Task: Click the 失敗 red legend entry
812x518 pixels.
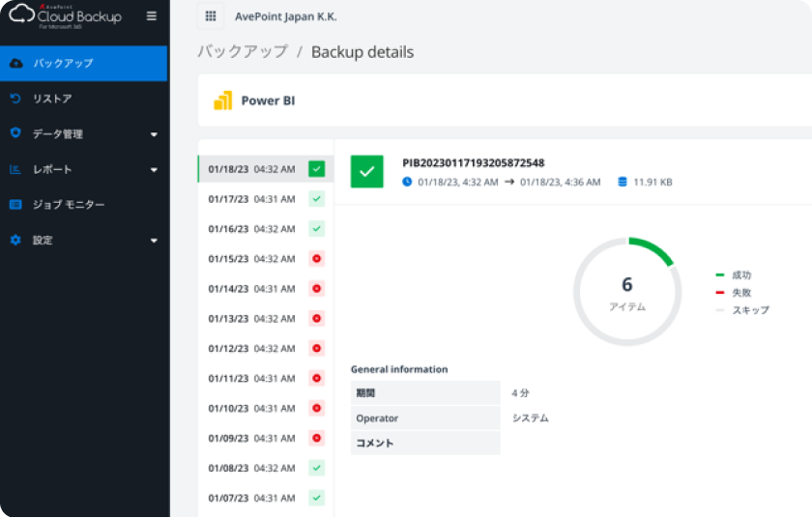Action: click(734, 293)
